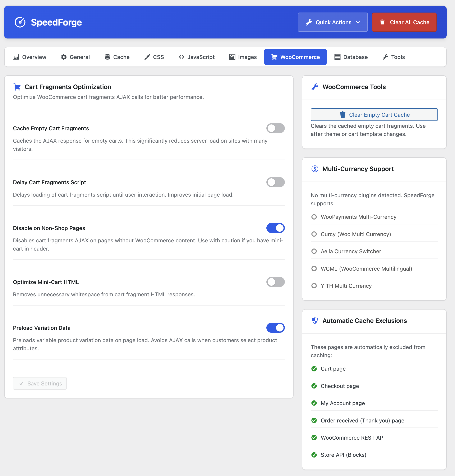Viewport: 455px width, 476px height.
Task: Click the trash icon in Clear All Cache
Action: tap(382, 22)
